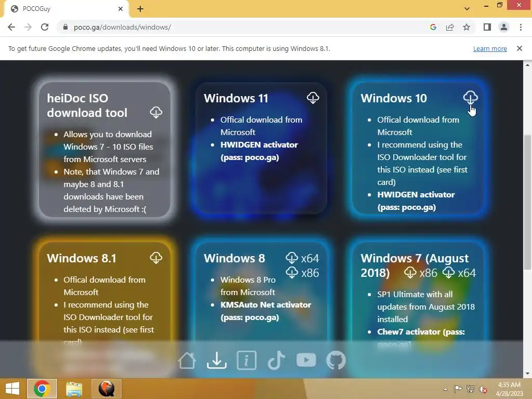
Task: Click the Windows 8.1 card heading
Action: pyautogui.click(x=82, y=259)
